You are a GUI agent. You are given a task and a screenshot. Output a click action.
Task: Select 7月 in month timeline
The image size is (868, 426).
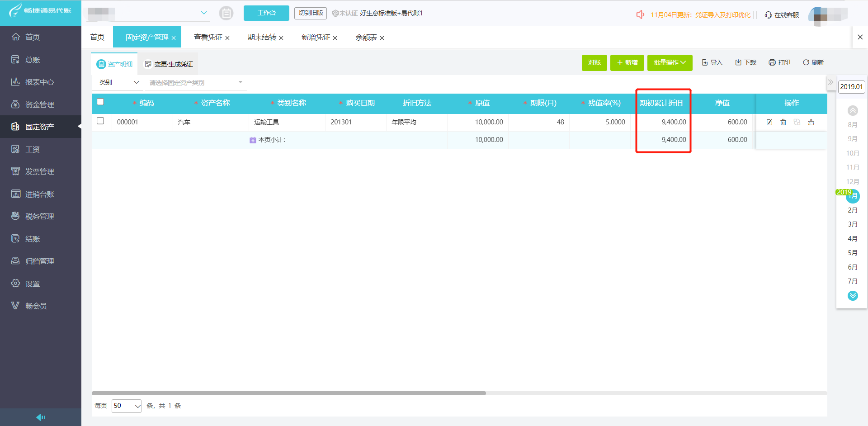pyautogui.click(x=853, y=281)
